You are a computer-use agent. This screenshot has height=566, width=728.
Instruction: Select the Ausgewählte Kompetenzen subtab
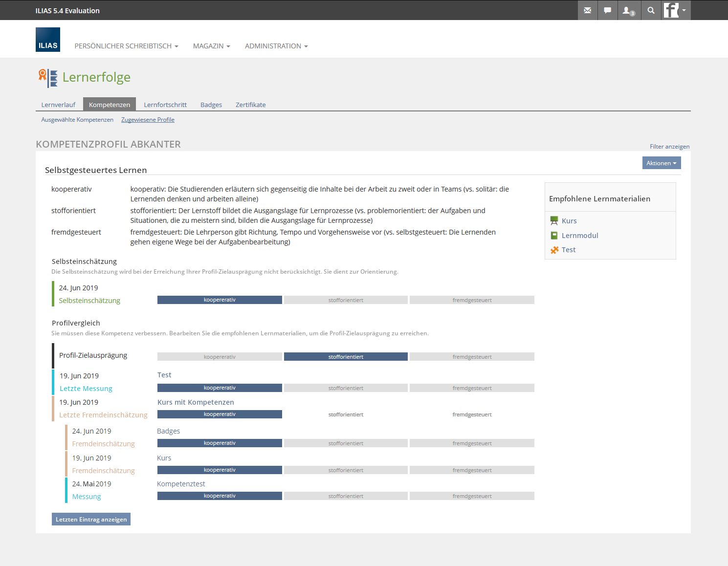(77, 120)
